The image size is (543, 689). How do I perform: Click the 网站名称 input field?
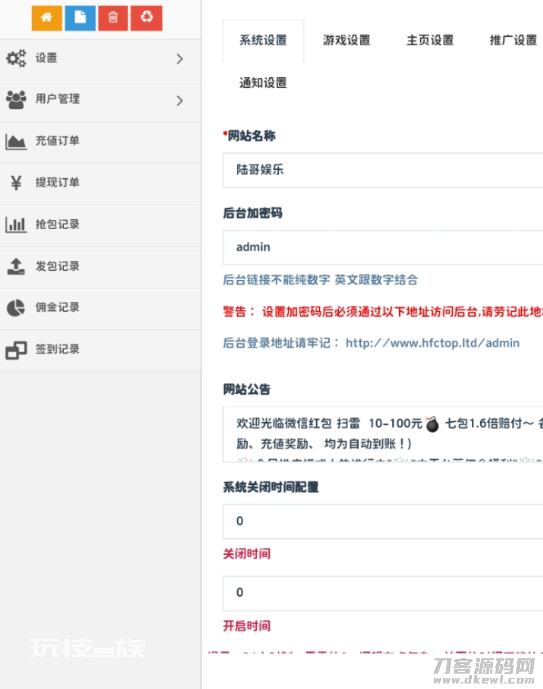(x=383, y=170)
